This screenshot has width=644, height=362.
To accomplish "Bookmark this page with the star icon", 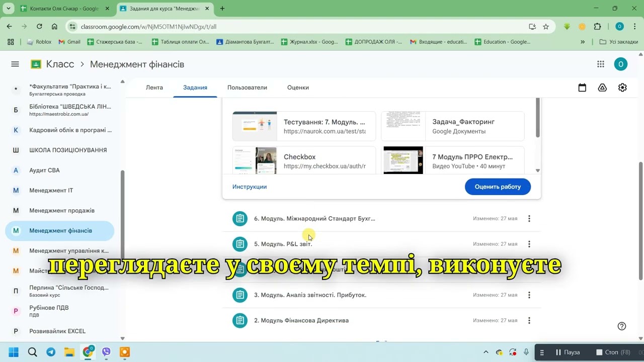I will [546, 27].
